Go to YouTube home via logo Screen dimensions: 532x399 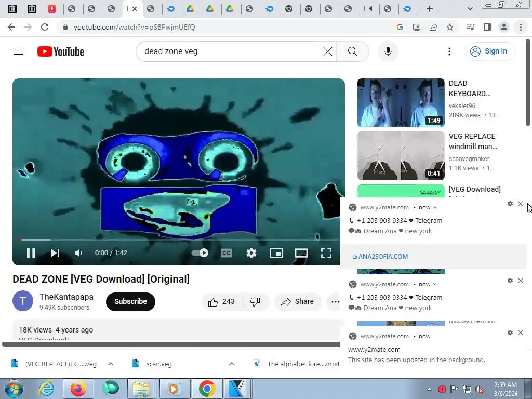(61, 51)
